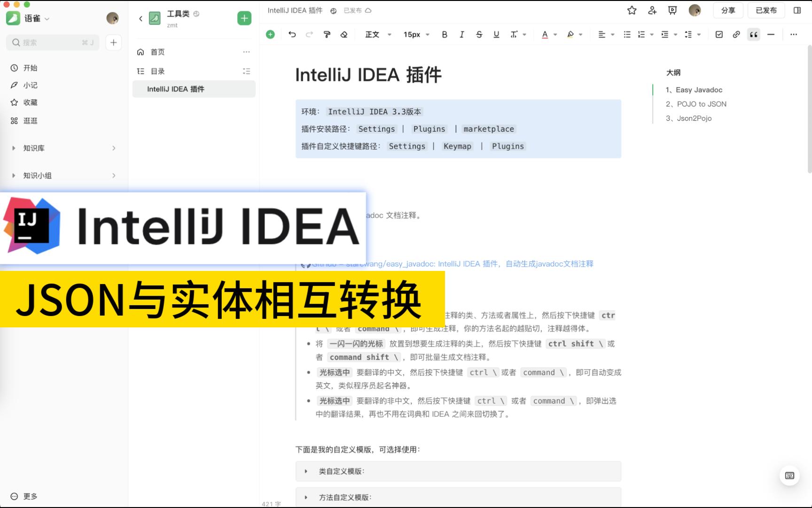Insert a numbered list
The width and height of the screenshot is (812, 508).
[x=641, y=34]
